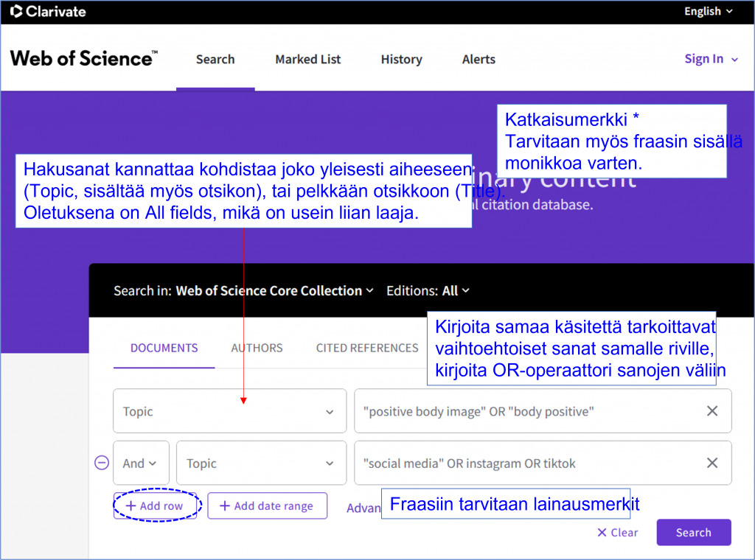This screenshot has width=755, height=560.
Task: Open the English language dropdown
Action: click(x=709, y=11)
